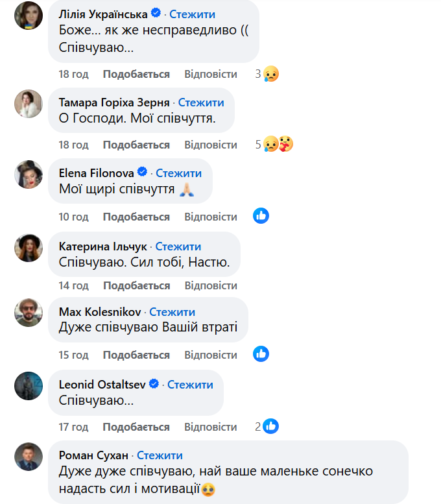Click the sad reaction on Лілія's comment
The image size is (441, 504).
pyautogui.click(x=271, y=75)
